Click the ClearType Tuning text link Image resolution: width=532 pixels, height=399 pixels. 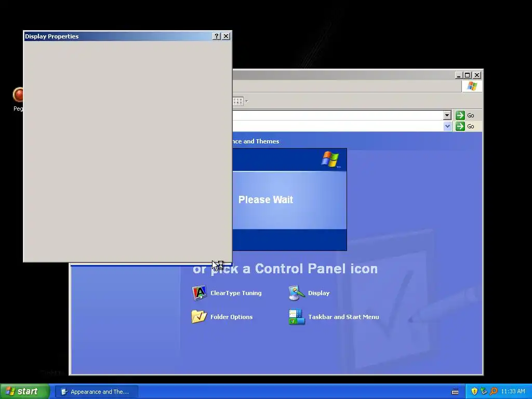(x=236, y=293)
